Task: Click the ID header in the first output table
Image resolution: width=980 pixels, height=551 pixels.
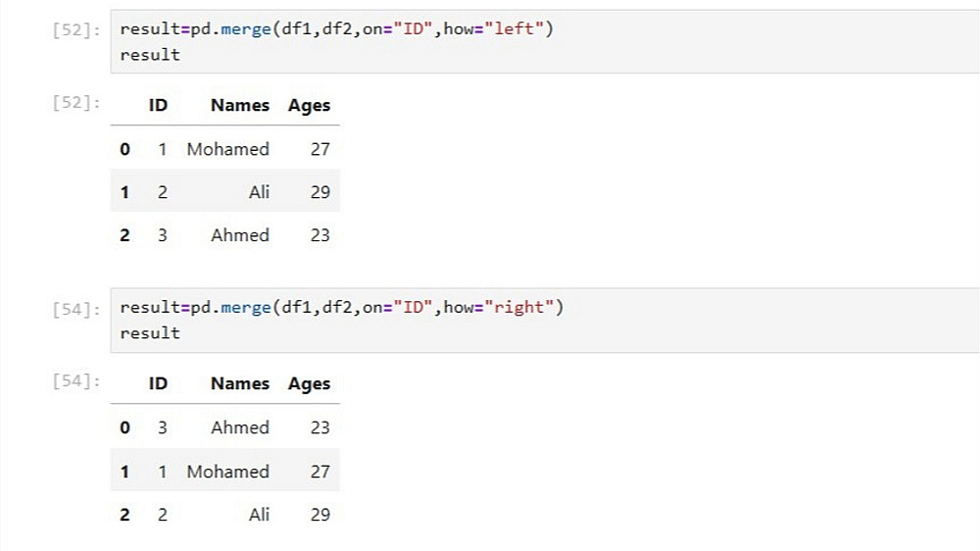Action: coord(158,106)
